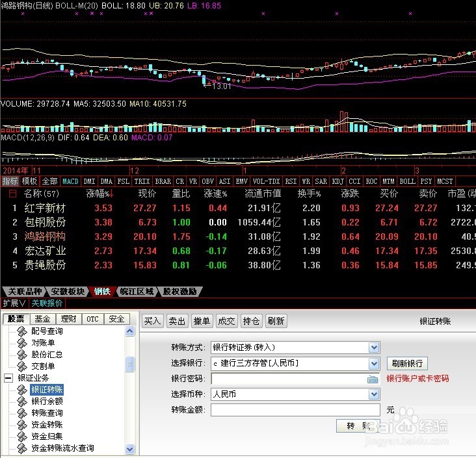Switch to the 理财 tab
This screenshot has height=458, width=476.
[69, 319]
